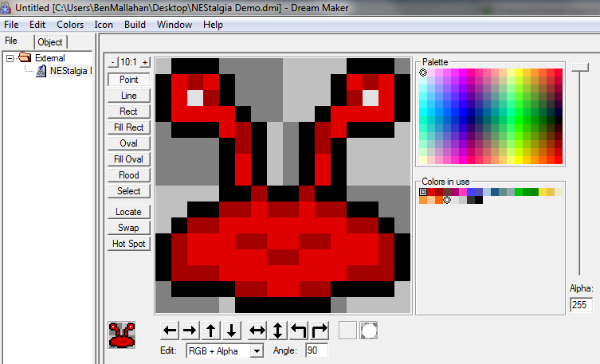Open the File menu
This screenshot has height=364, width=600.
pos(11,25)
